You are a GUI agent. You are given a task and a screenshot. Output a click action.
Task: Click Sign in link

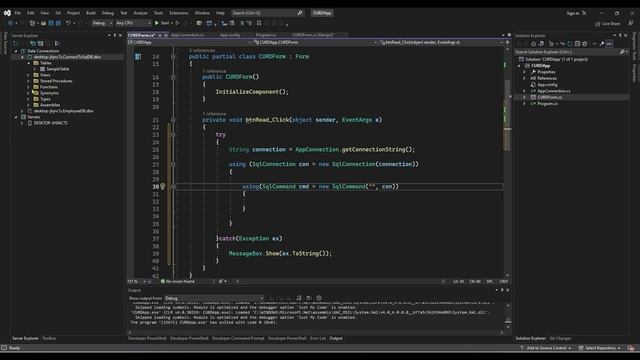point(573,13)
